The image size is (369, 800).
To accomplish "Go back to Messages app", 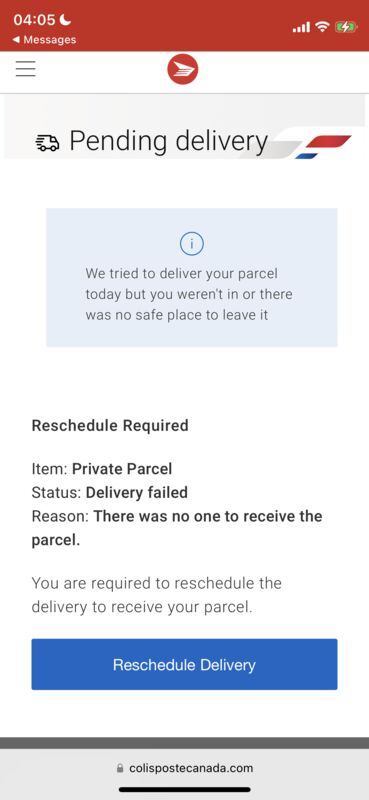I will tap(44, 40).
